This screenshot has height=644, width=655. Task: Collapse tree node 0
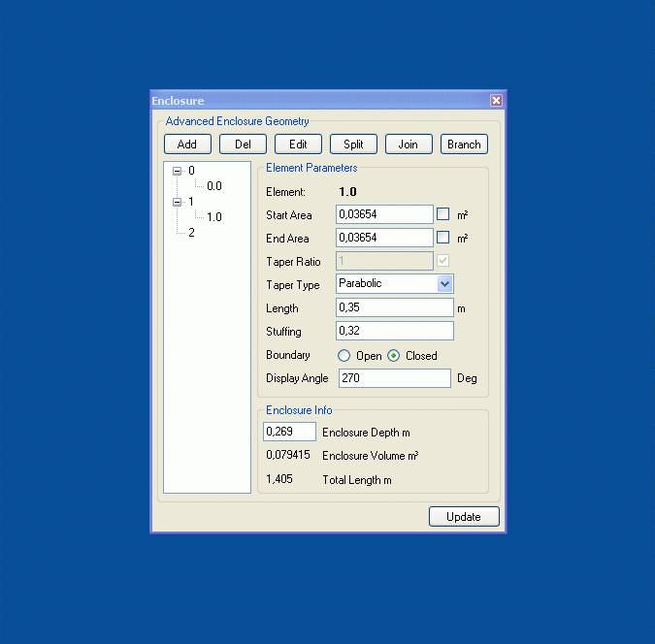point(178,171)
